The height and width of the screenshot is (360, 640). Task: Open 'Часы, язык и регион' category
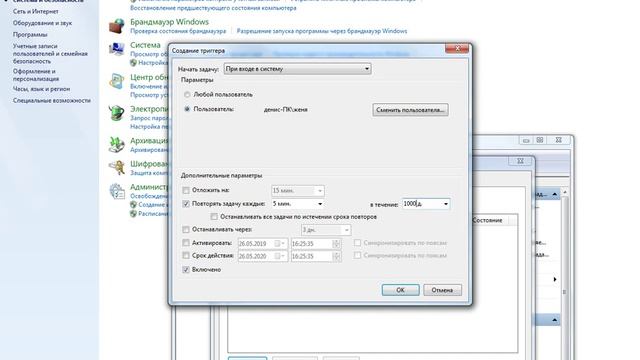coord(41,89)
